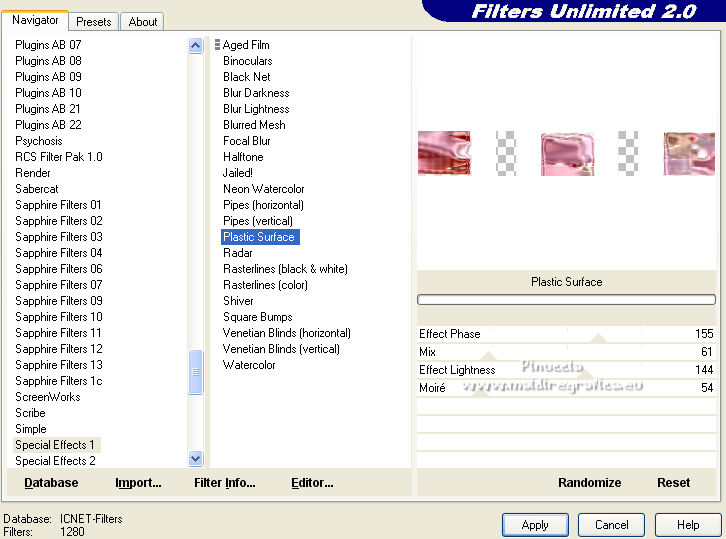
Task: Select the Navigator tab
Action: (35, 20)
